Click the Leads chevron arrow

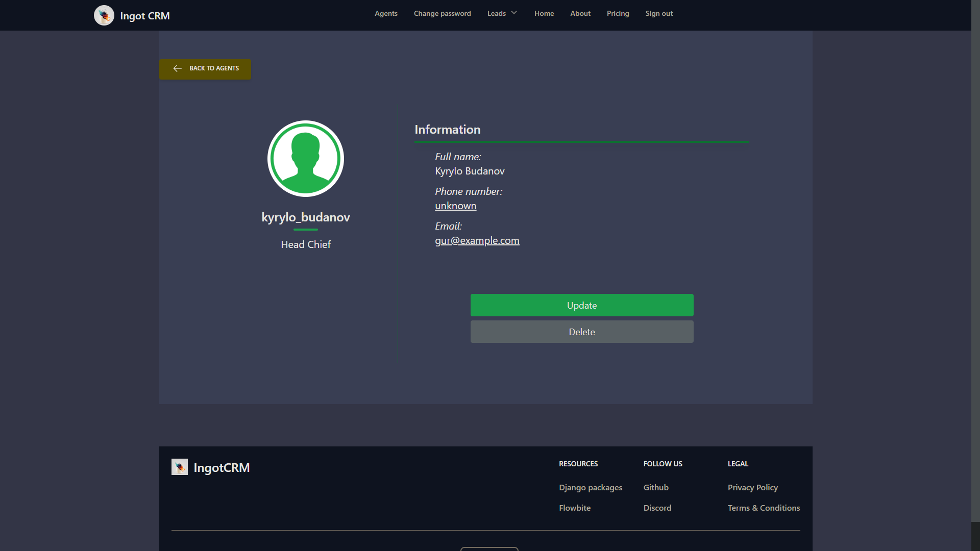click(514, 13)
